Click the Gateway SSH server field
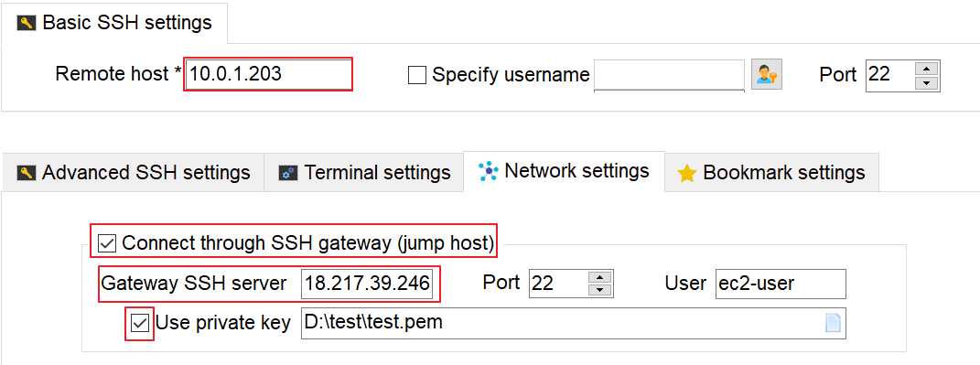 (x=366, y=284)
